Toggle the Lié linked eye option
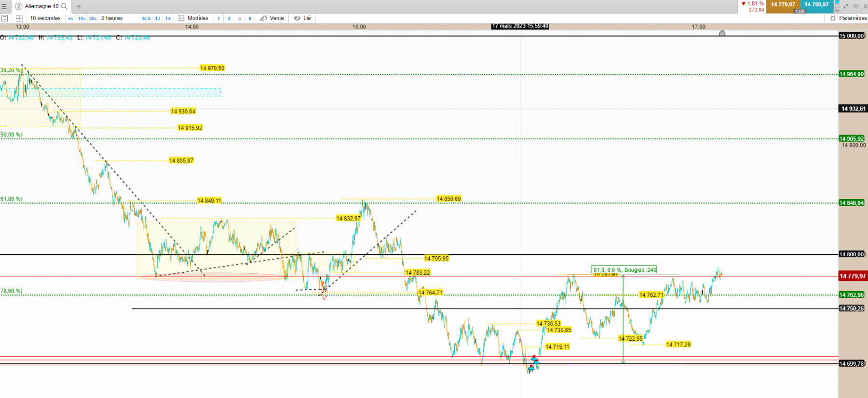This screenshot has height=398, width=868. pyautogui.click(x=302, y=18)
